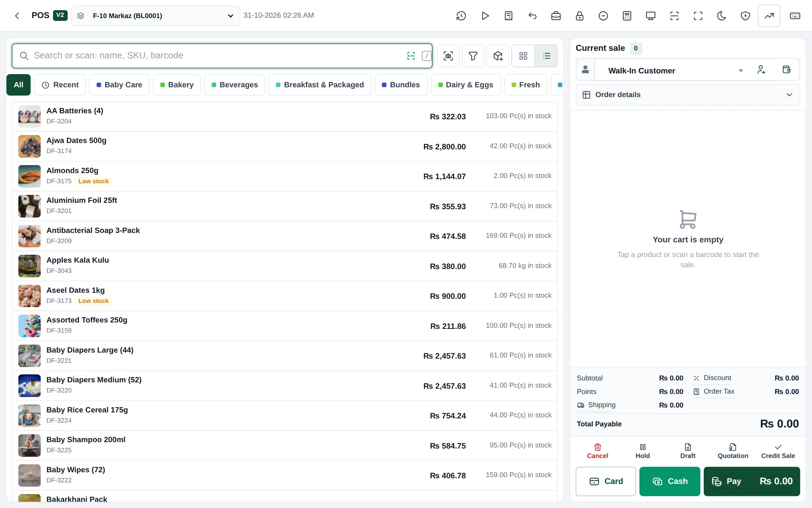Switch to grid view layout
This screenshot has height=508, width=812.
[523, 56]
